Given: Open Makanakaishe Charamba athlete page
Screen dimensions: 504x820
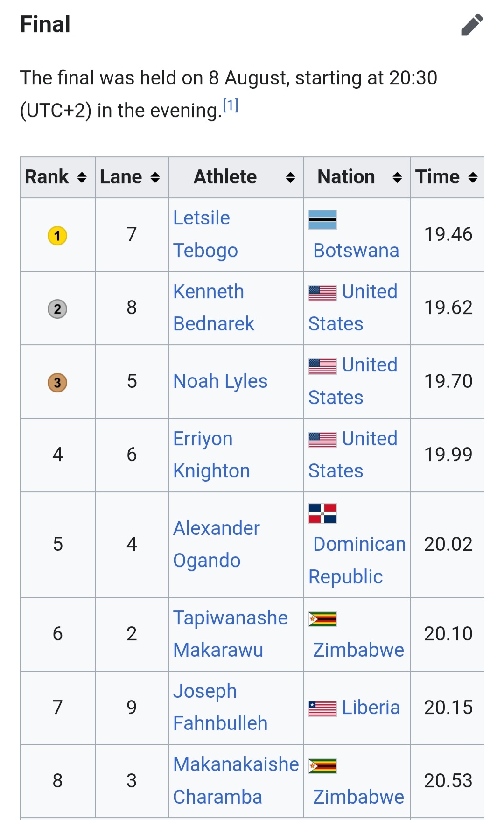Looking at the screenshot, I should click(x=236, y=780).
